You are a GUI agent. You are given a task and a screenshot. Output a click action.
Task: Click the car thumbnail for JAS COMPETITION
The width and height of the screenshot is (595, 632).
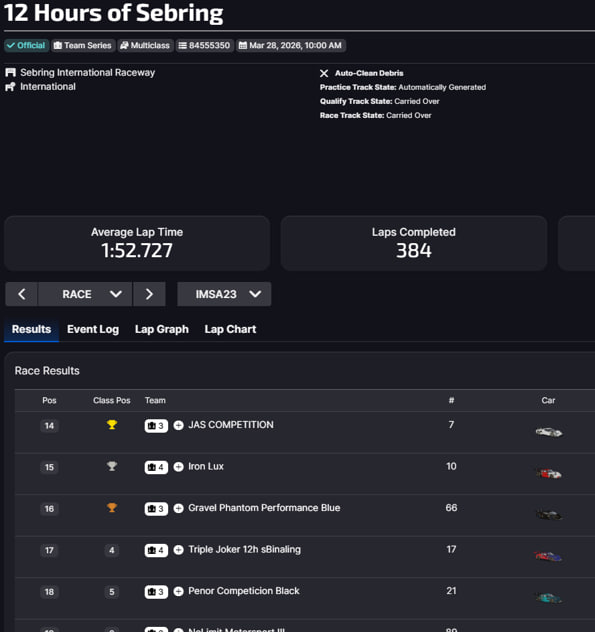click(549, 432)
